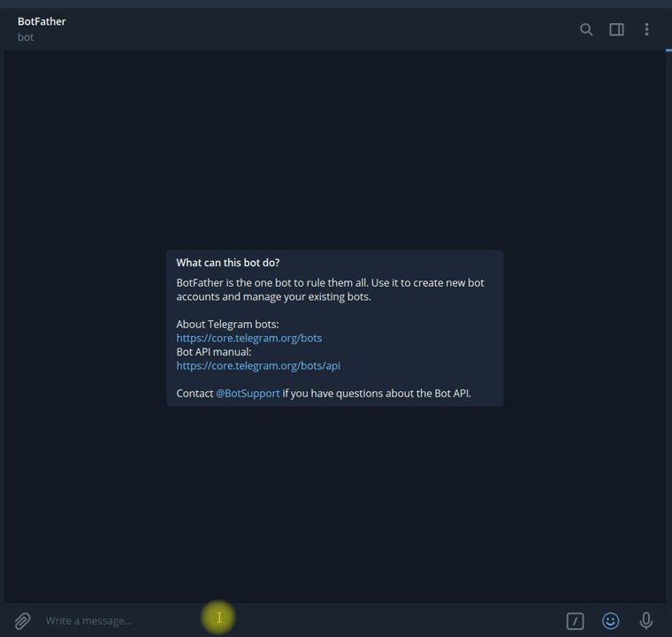Open the chat search magnifier icon
Screen dimensions: 672x637
tap(586, 29)
